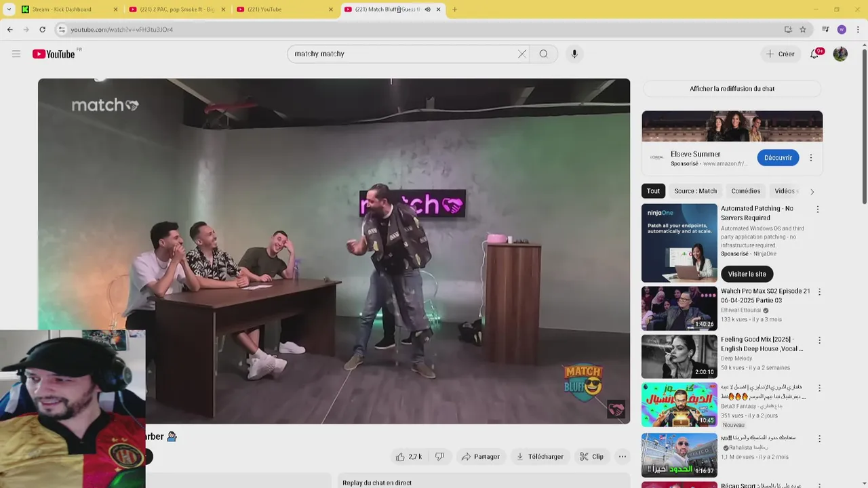This screenshot has width=868, height=488.
Task: Open the ninjaOne ad thumbnail
Action: coord(679,243)
